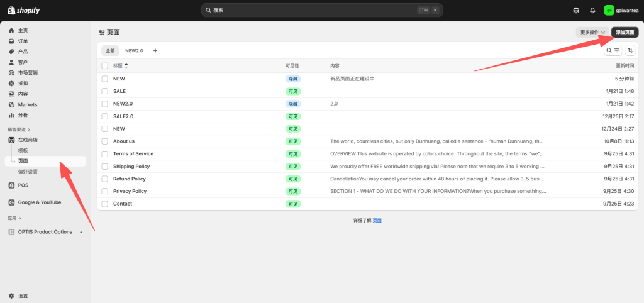Screen dimensions: 644x303
Task: Click the 12月25日 2:17 timestamp
Action: click(x=619, y=116)
